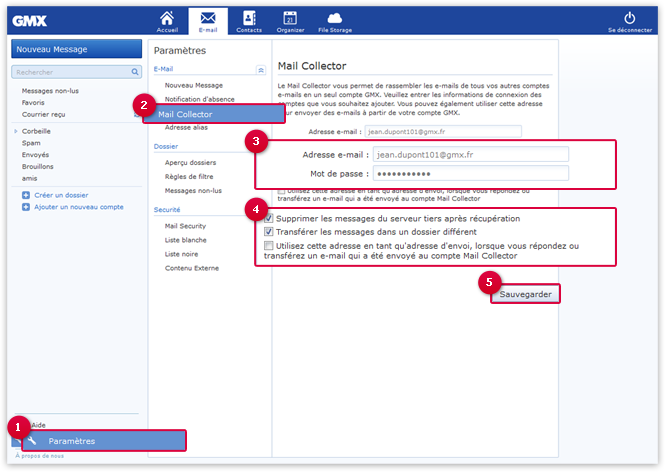Click plus icon beside Ajouter un nouveau compte
The height and width of the screenshot is (472, 665).
[26, 207]
